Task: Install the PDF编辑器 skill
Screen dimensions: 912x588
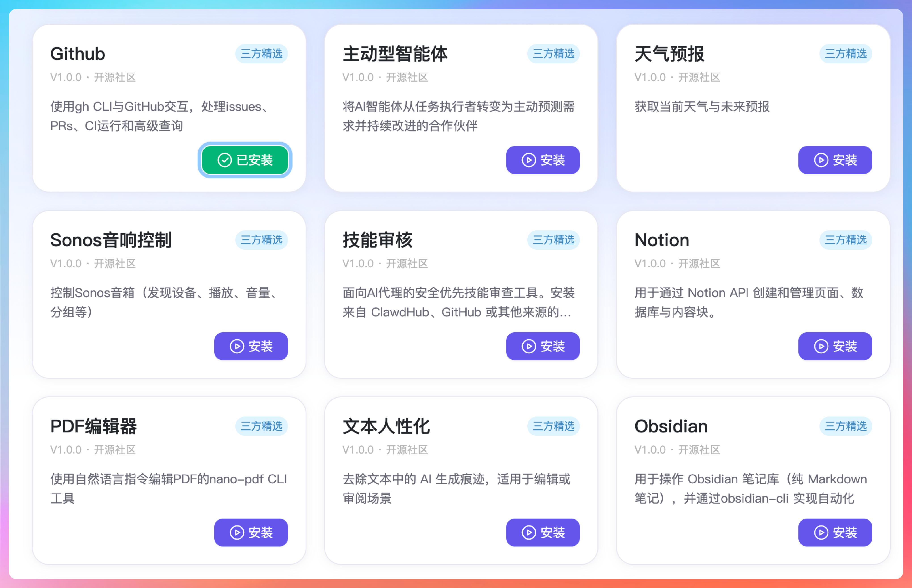Action: 251,532
